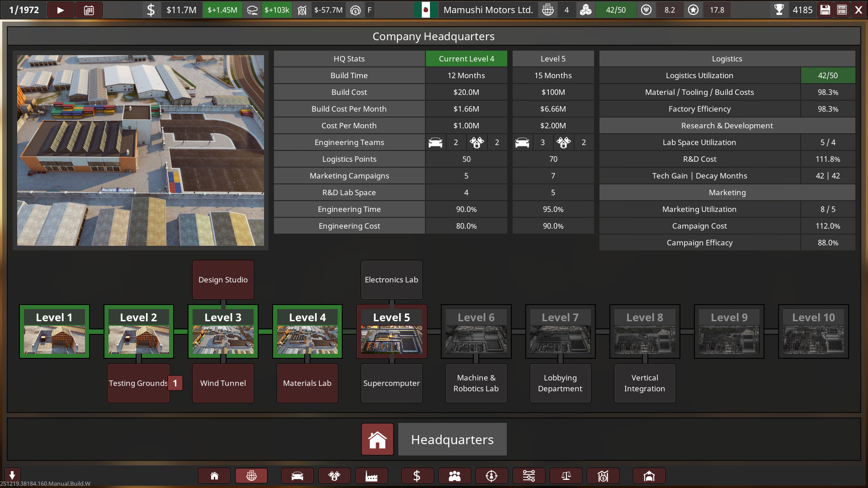
Task: Collapse panel with bottom-left down arrow
Action: tap(12, 475)
